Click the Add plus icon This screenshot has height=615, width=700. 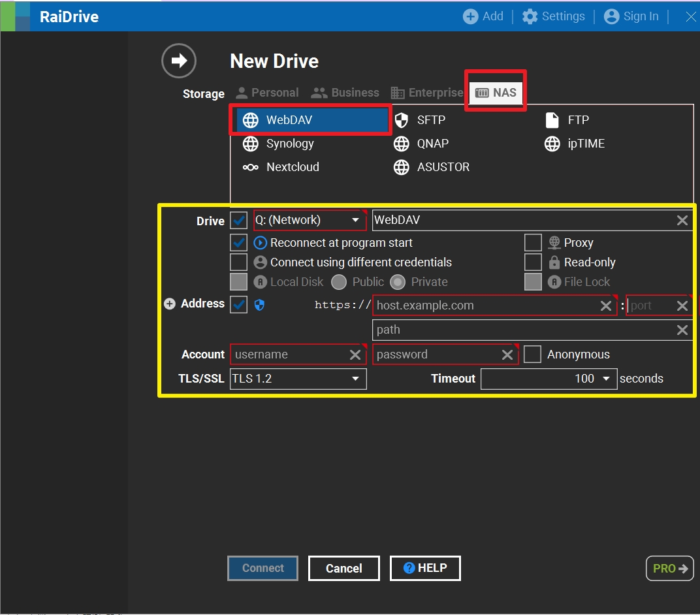[x=470, y=16]
